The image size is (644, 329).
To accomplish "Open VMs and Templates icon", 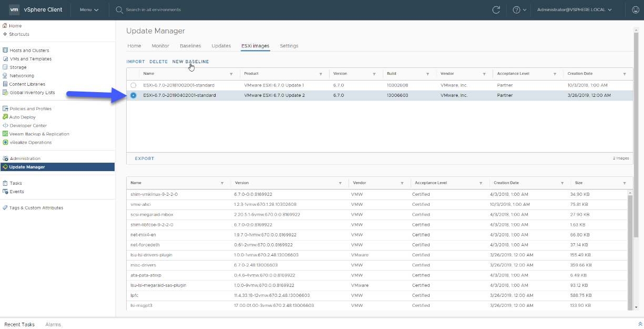I will coord(5,59).
